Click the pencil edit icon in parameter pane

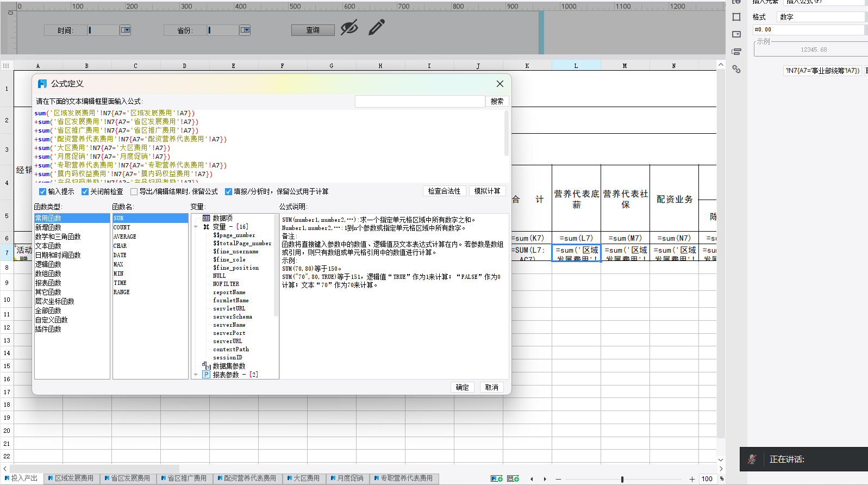377,27
